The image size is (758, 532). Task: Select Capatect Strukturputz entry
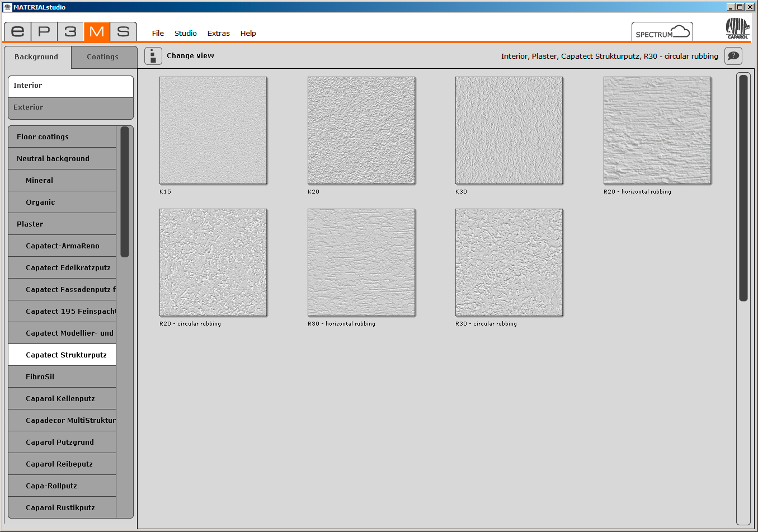pos(62,355)
